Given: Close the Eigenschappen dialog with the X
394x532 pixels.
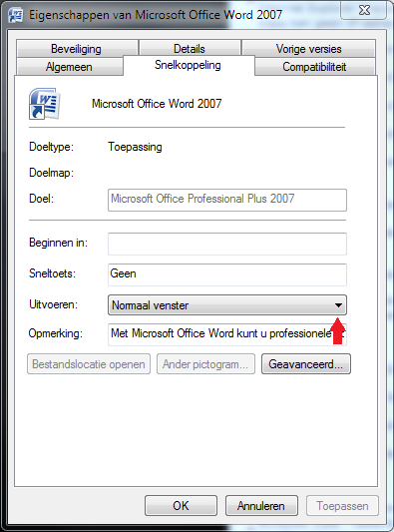Looking at the screenshot, I should [364, 11].
